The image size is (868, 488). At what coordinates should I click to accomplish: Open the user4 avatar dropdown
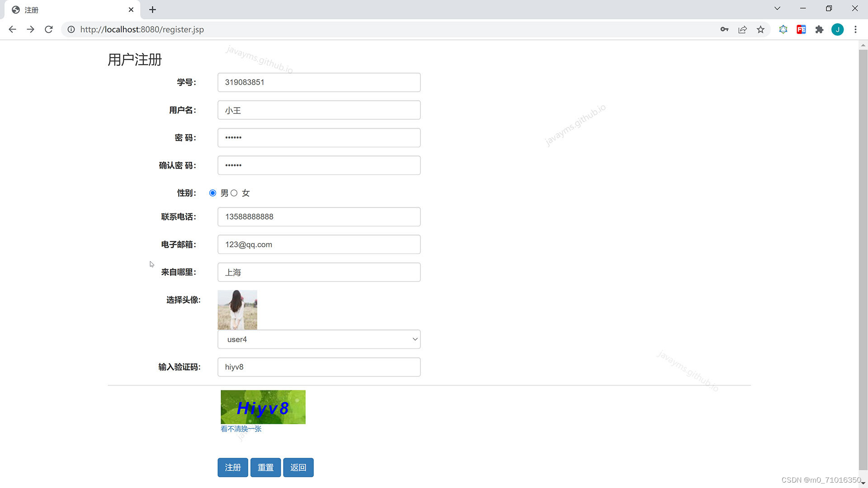pyautogui.click(x=319, y=339)
